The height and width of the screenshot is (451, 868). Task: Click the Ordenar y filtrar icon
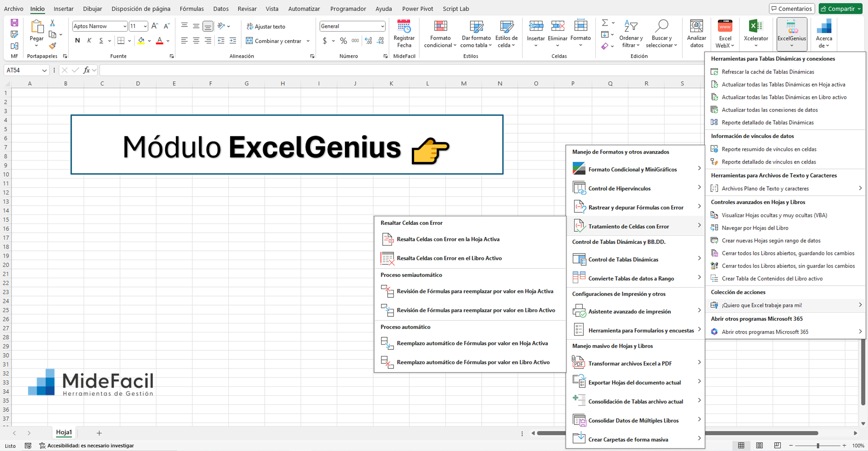coord(631,27)
